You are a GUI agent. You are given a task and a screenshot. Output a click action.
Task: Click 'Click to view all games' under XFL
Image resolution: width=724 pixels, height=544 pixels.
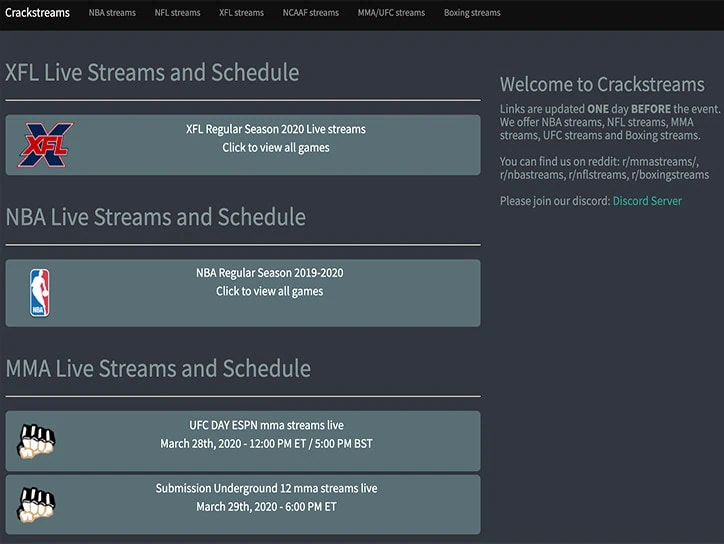(x=276, y=148)
